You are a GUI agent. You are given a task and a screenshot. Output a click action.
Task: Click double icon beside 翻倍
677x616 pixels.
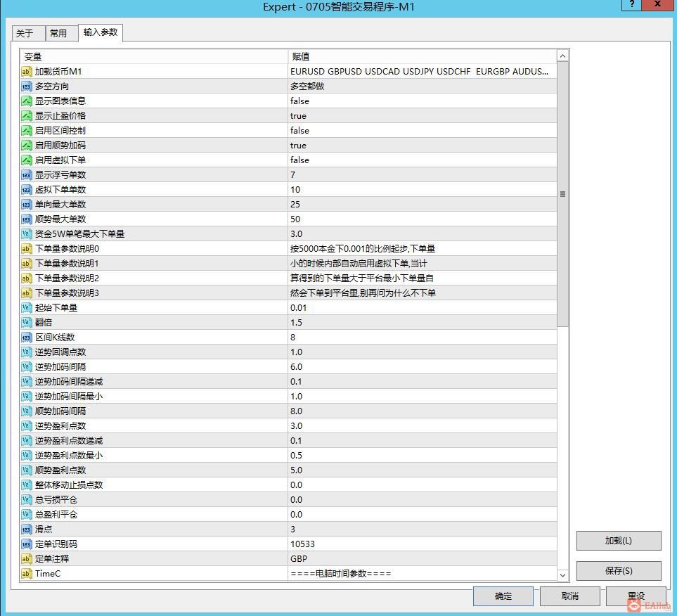coord(26,323)
